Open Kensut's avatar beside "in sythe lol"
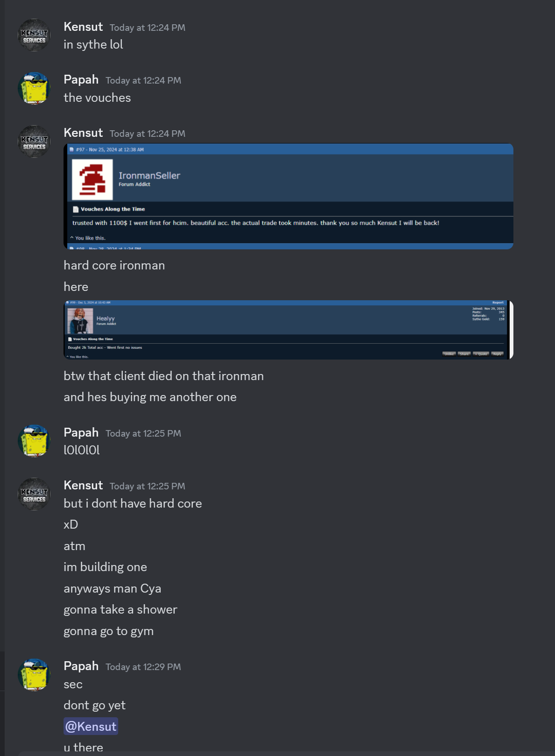Screen dimensions: 555x756 (x=34, y=35)
